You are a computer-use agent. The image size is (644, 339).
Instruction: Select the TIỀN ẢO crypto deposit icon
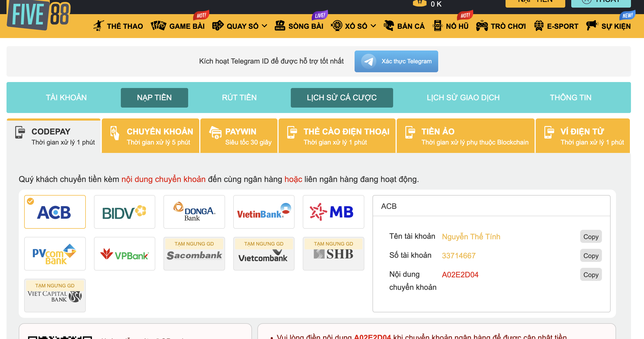coord(410,132)
